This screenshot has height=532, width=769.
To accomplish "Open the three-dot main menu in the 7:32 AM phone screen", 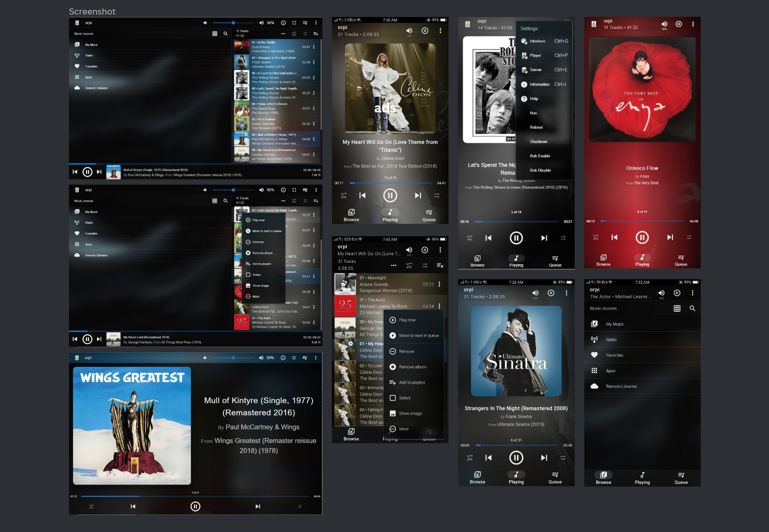I will coord(692,293).
